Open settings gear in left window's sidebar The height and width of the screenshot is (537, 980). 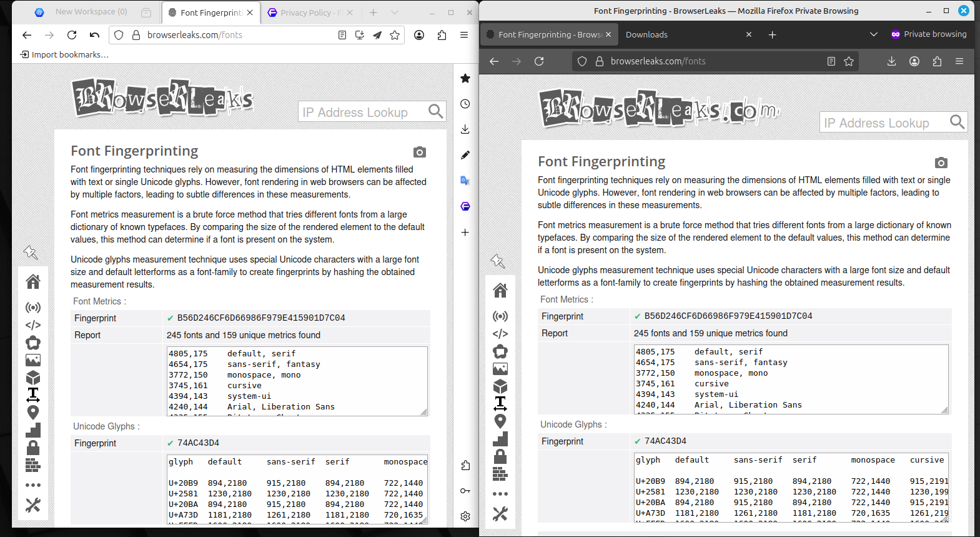[465, 516]
